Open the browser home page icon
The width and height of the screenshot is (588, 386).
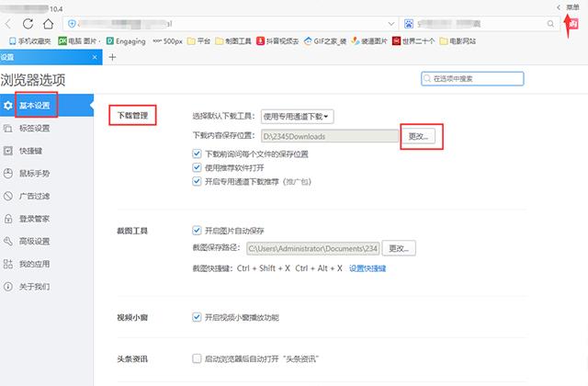click(x=48, y=24)
